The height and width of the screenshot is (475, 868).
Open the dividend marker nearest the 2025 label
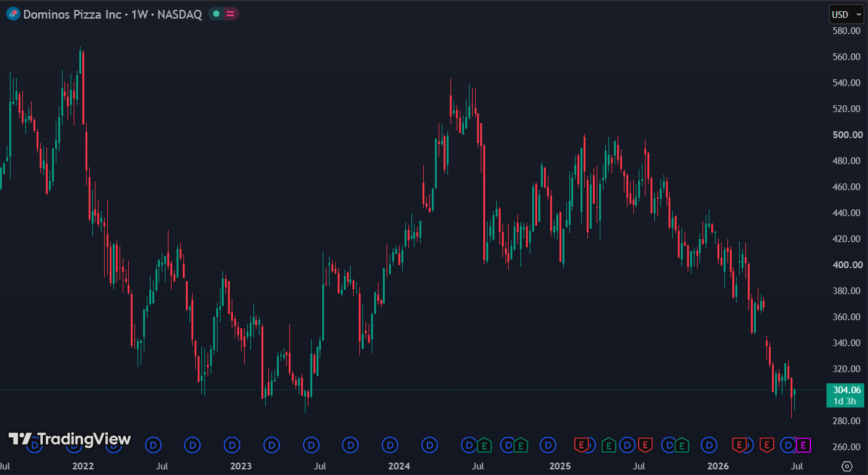tap(548, 445)
